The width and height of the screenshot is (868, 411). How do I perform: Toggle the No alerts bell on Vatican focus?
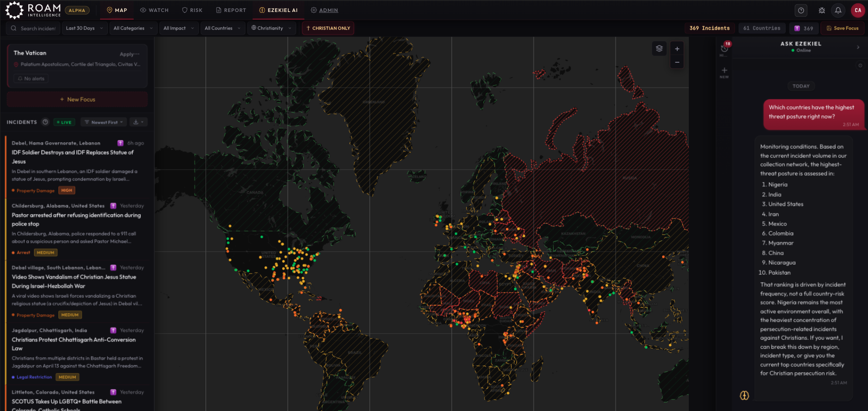pyautogui.click(x=31, y=79)
